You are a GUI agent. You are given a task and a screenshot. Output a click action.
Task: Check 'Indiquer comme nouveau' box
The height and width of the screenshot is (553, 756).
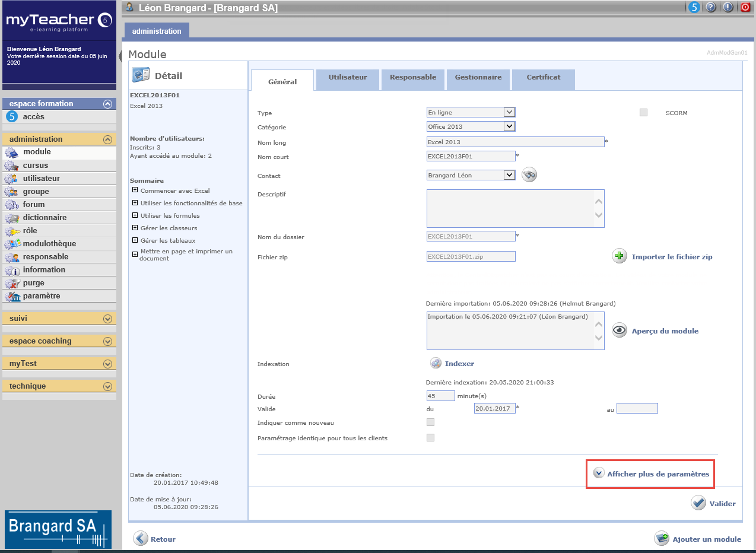[430, 422]
